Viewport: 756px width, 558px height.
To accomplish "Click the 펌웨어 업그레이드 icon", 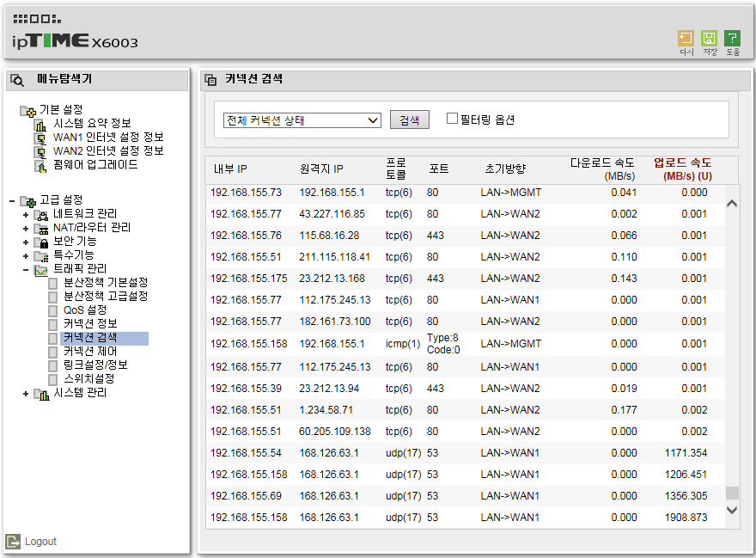I will tap(40, 166).
